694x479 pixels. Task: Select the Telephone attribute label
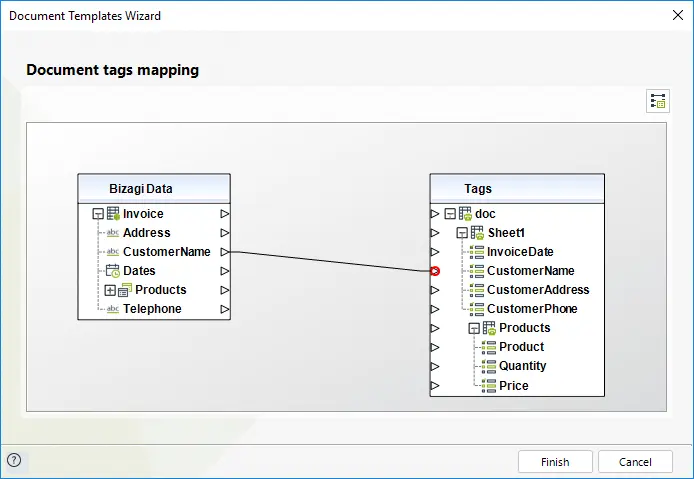pos(152,309)
